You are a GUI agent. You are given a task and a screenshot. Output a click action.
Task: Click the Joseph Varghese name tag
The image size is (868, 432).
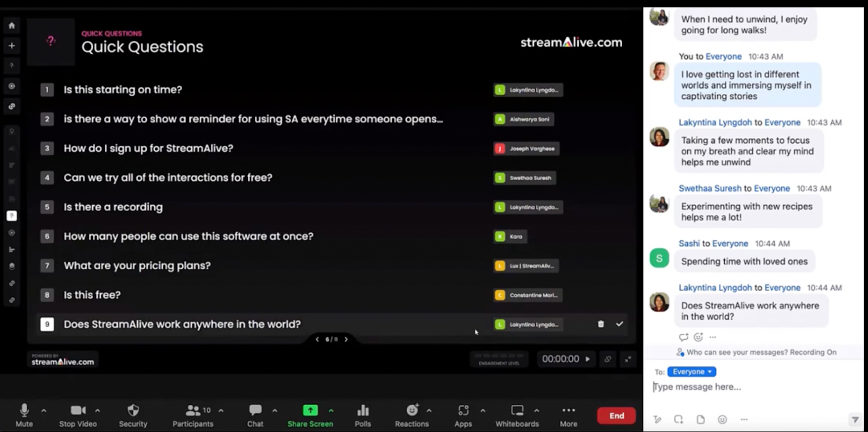tap(526, 148)
